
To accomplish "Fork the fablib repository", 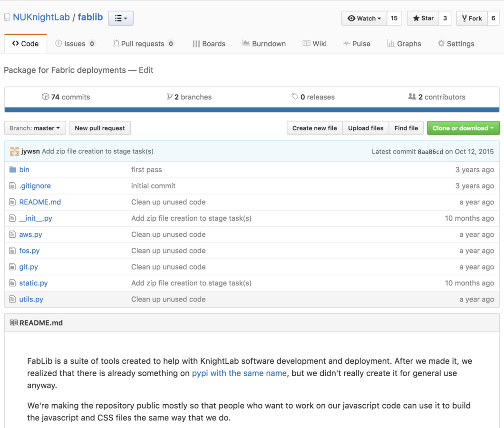I will tap(472, 19).
